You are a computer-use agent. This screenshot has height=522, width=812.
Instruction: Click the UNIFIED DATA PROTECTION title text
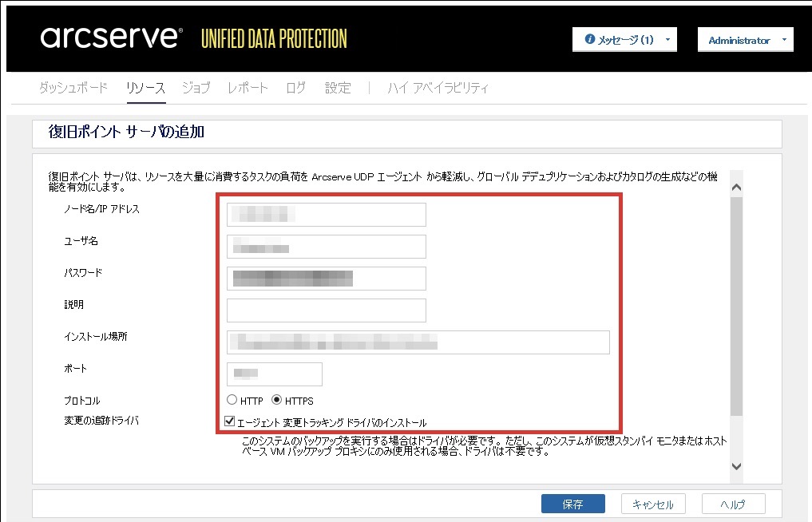[274, 39]
